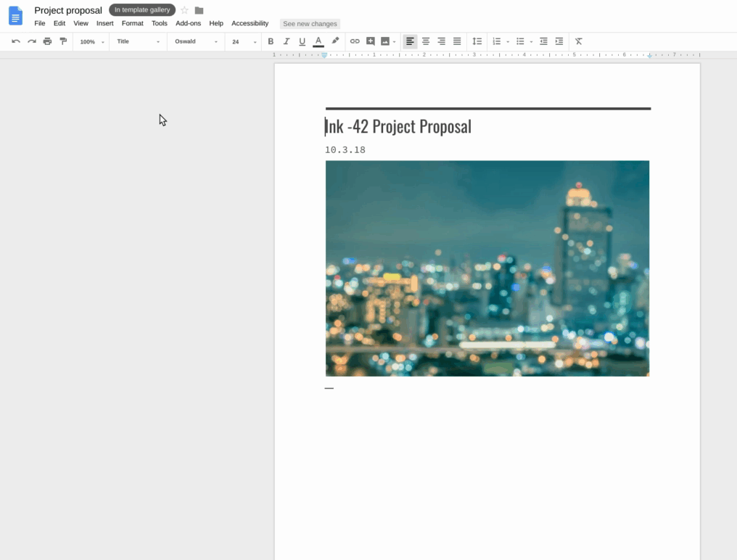
Task: Click the In template gallery badge
Action: click(x=142, y=10)
